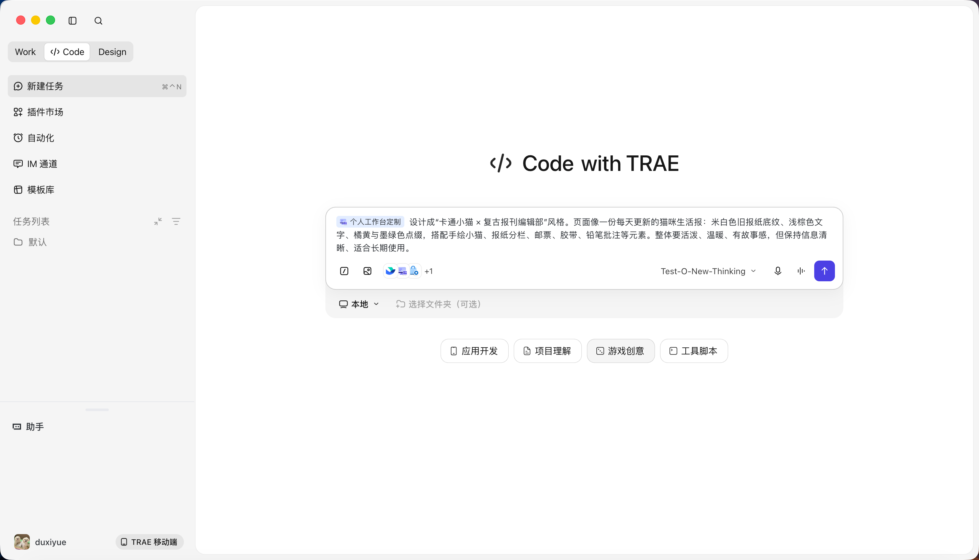Open the task list filter icon
The height and width of the screenshot is (560, 979).
tap(176, 221)
